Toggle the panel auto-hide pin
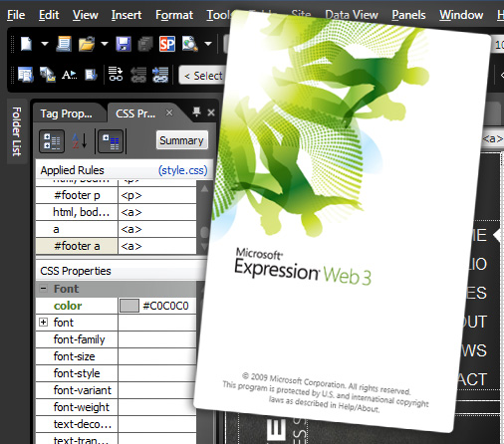Screen dimensions: 504x444 coord(196,112)
